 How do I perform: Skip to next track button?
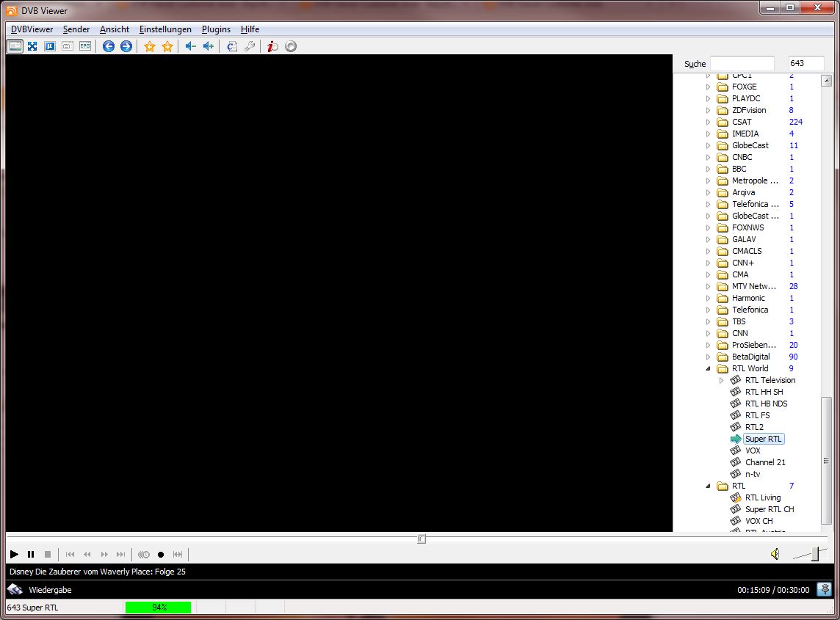pos(121,554)
